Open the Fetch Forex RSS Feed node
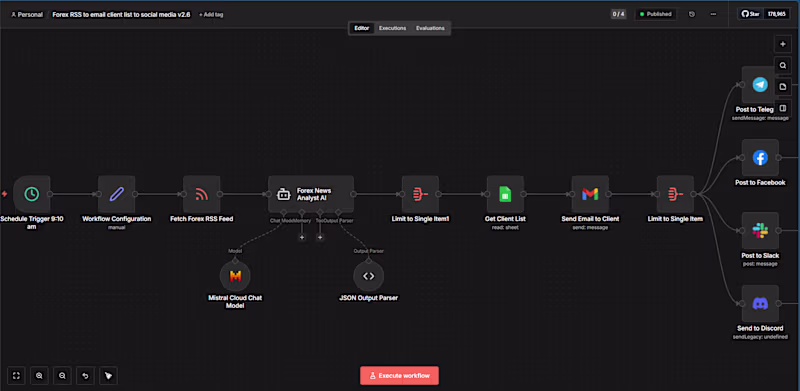800x391 pixels. pos(202,194)
